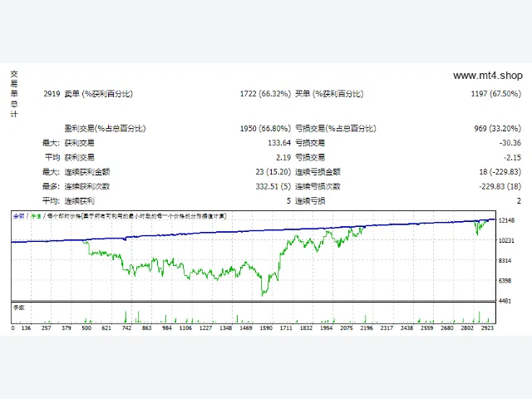The width and height of the screenshot is (532, 399).
Task: Click the 2075 tick on the horizontal axis
Action: point(347,328)
